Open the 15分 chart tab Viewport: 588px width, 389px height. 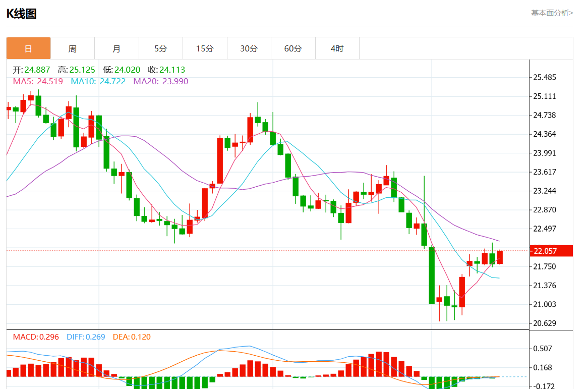(205, 48)
